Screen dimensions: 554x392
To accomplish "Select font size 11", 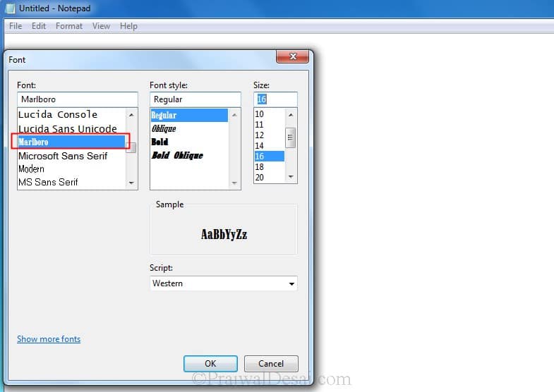I will click(x=269, y=125).
